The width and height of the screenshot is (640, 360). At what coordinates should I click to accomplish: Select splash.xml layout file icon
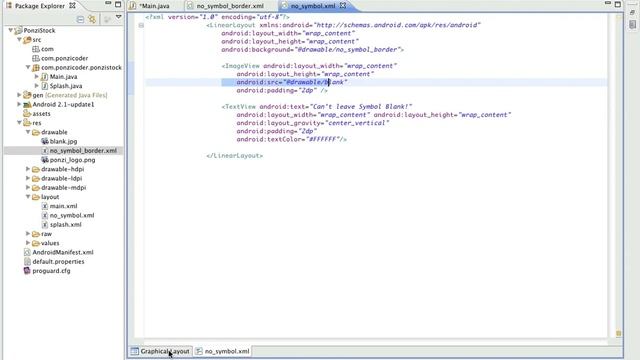point(44,224)
